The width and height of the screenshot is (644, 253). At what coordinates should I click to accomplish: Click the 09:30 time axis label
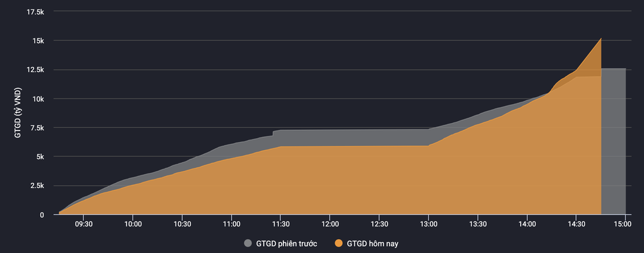83,223
